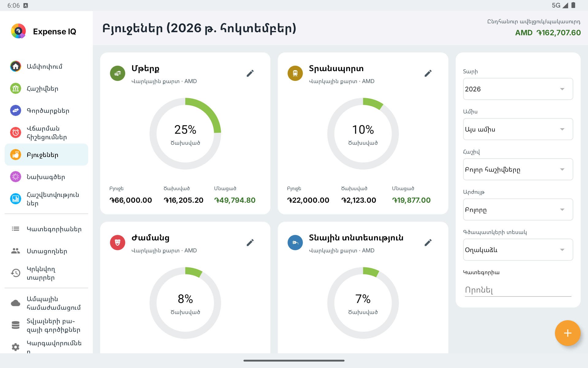
Task: Open the Հաշվետվություններ chart icon
Action: (16, 199)
